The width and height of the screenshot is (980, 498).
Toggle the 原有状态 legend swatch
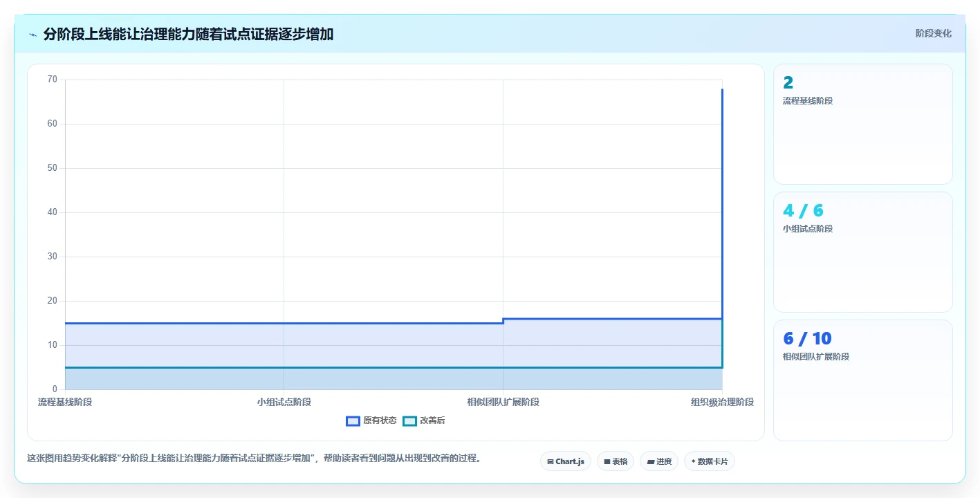click(353, 421)
